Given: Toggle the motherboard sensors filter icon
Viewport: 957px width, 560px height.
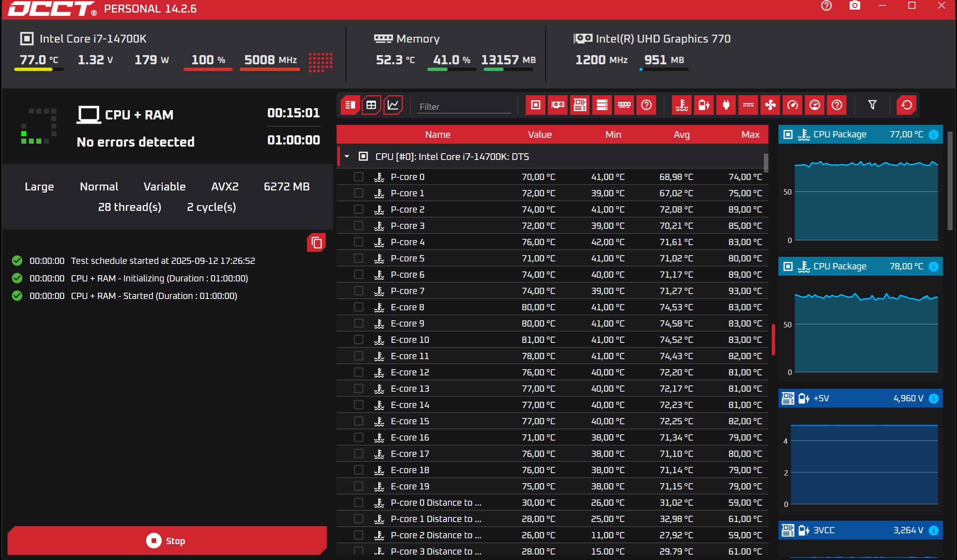Looking at the screenshot, I should [x=580, y=105].
